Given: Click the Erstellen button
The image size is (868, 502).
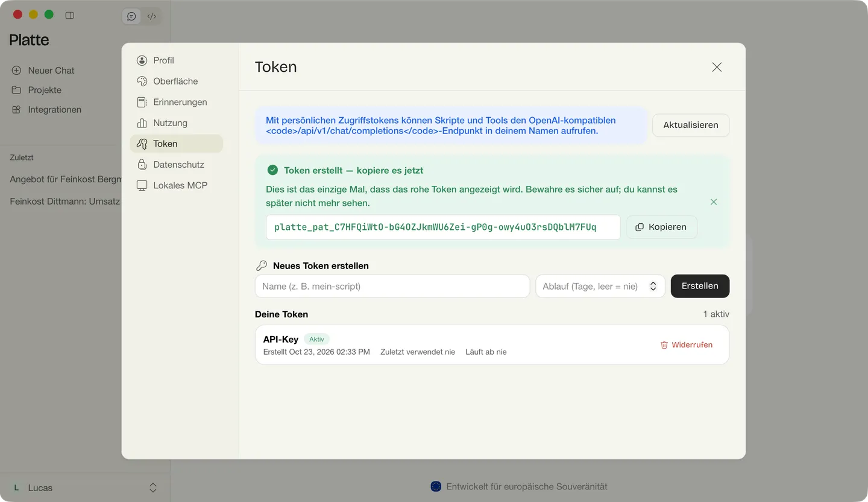Looking at the screenshot, I should pyautogui.click(x=700, y=286).
